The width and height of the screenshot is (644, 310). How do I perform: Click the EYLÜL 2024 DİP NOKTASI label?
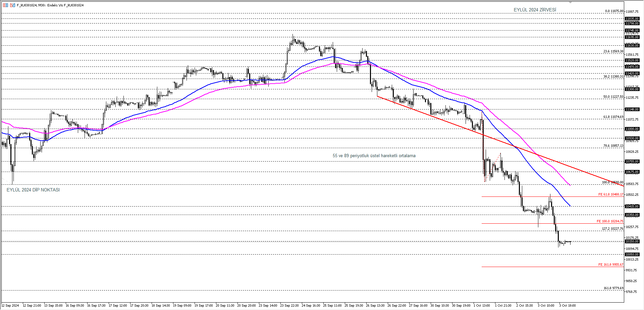click(x=33, y=190)
